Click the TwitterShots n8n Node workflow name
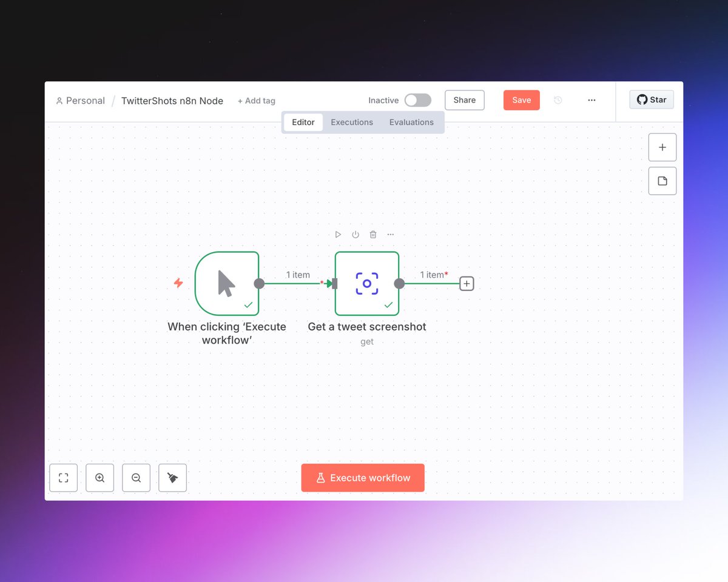The height and width of the screenshot is (582, 728). (x=172, y=101)
